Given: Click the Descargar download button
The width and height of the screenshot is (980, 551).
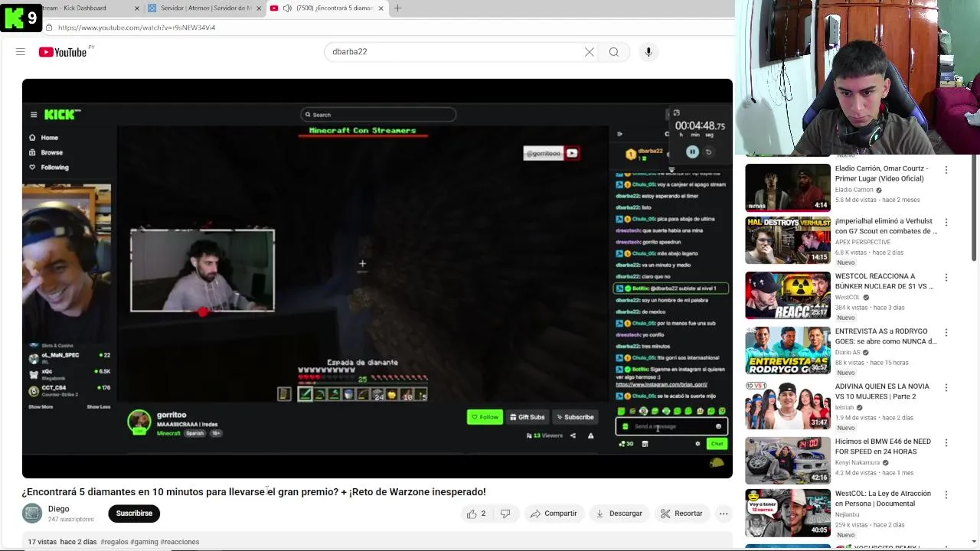Looking at the screenshot, I should tap(619, 514).
